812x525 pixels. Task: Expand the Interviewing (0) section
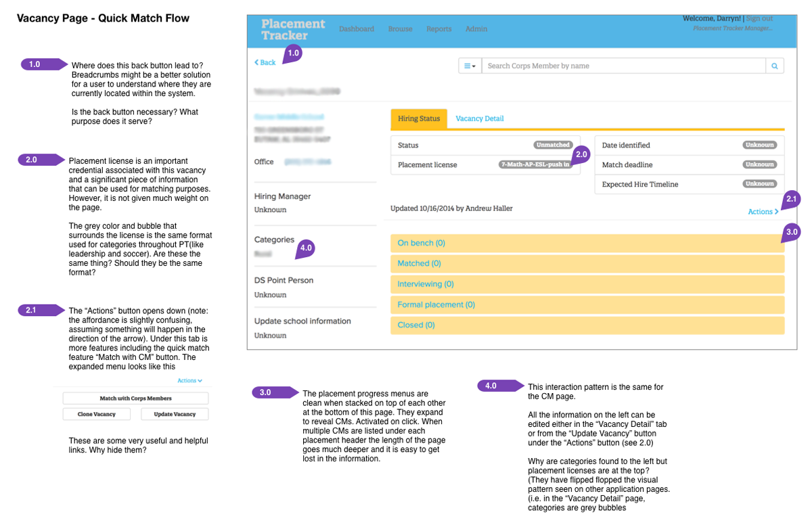coord(587,284)
